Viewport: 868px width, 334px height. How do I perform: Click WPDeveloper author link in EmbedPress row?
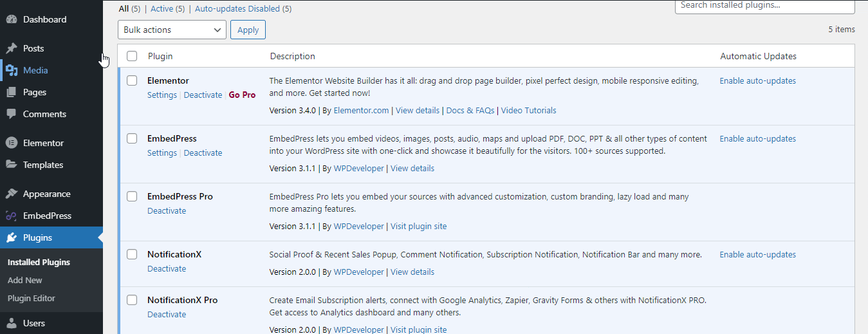click(x=358, y=168)
